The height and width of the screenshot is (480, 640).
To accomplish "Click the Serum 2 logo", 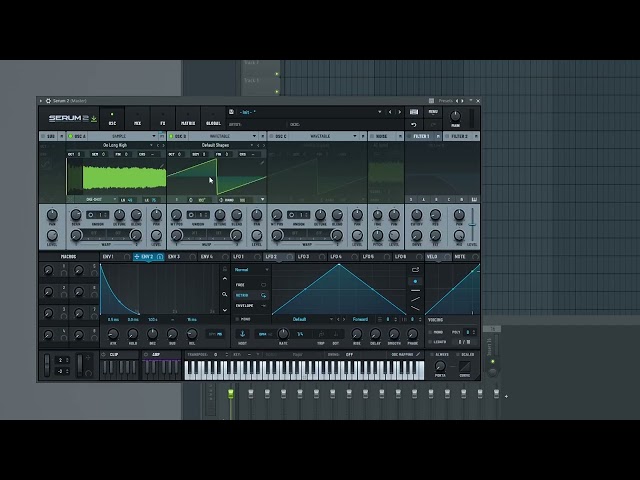I will [x=69, y=118].
